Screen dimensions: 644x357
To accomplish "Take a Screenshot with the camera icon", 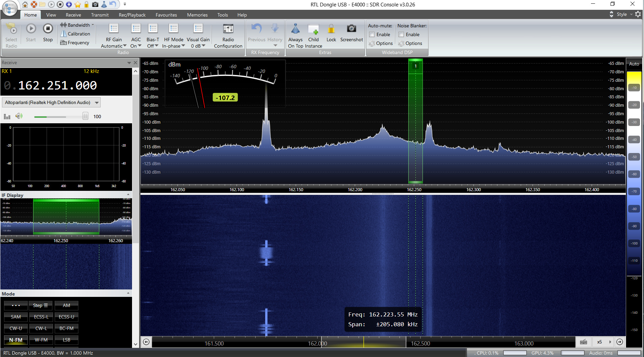I will [351, 29].
